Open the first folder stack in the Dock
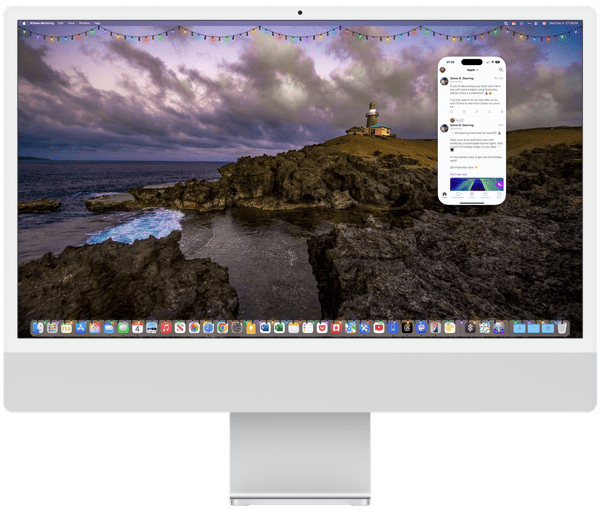 click(519, 328)
